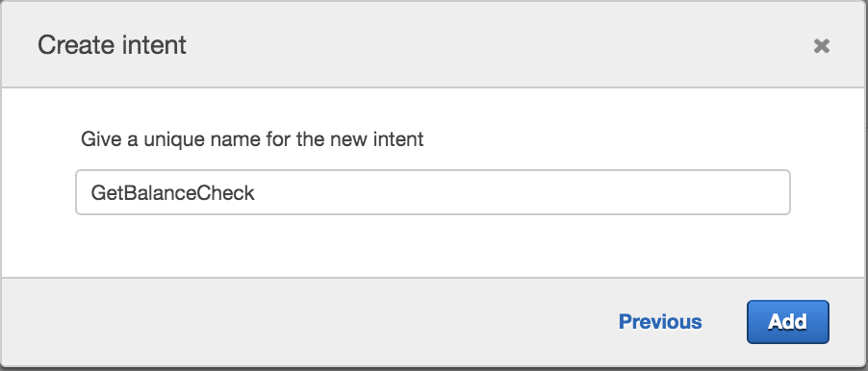Screen dimensions: 868x371
Task: Focus the intent name input field
Action: (x=433, y=192)
